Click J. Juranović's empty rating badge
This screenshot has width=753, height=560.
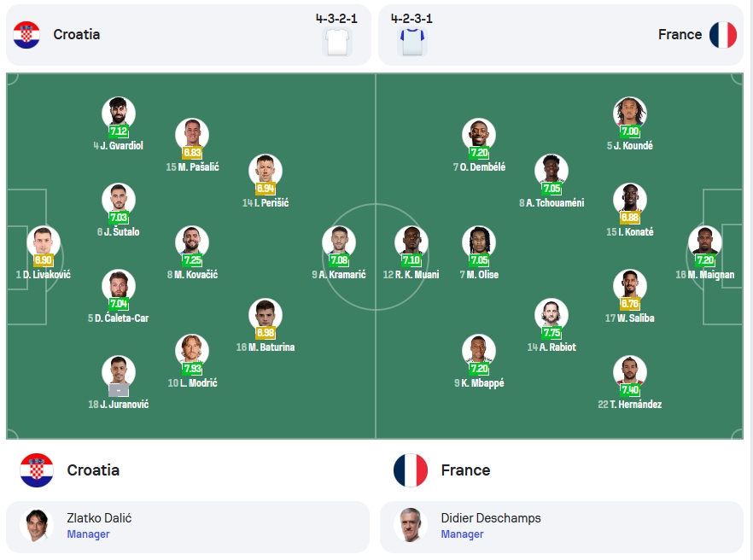click(119, 389)
